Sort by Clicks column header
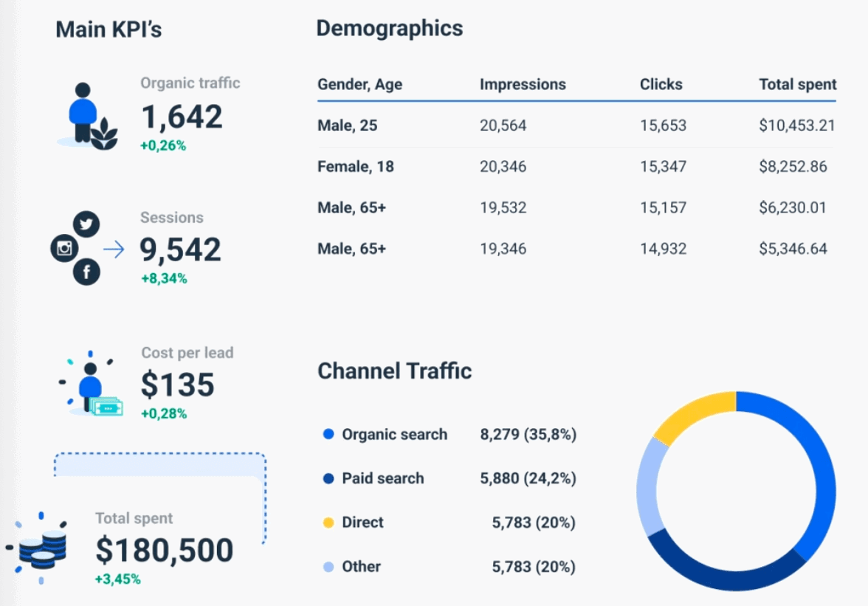This screenshot has height=606, width=868. [661, 84]
